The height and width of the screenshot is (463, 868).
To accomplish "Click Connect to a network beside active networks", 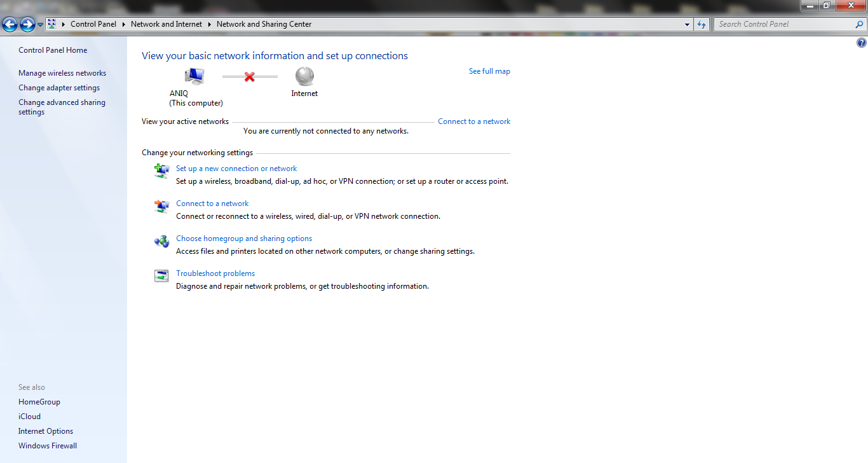I will (x=474, y=121).
